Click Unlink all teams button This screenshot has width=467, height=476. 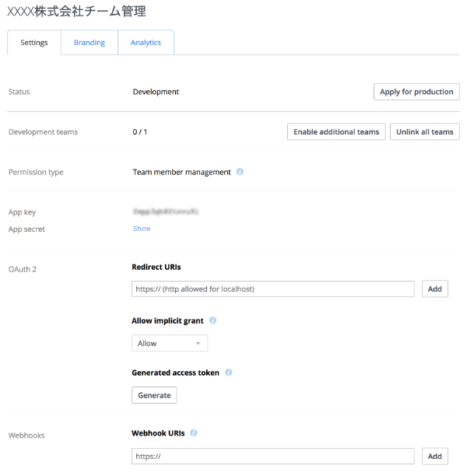click(x=424, y=132)
